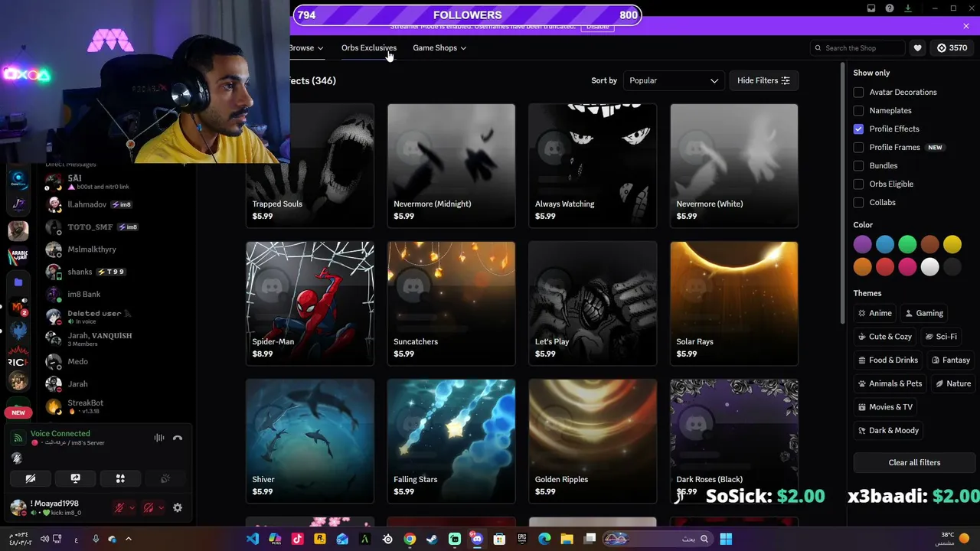Screen dimensions: 980x551
Task: Open Visual Studio Code from the taskbar
Action: pos(253,539)
